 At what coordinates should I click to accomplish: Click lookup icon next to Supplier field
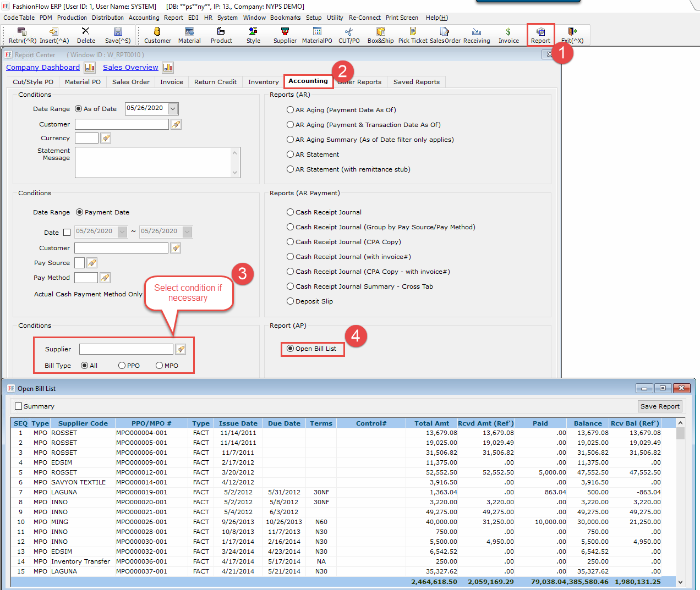click(x=181, y=349)
